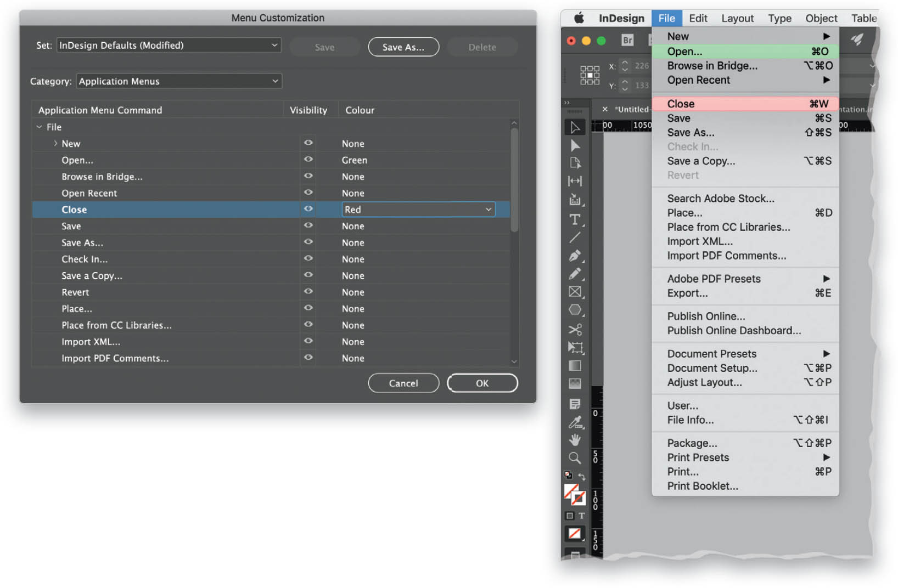Click the Apply None swatch button
The height and width of the screenshot is (588, 898).
[575, 534]
